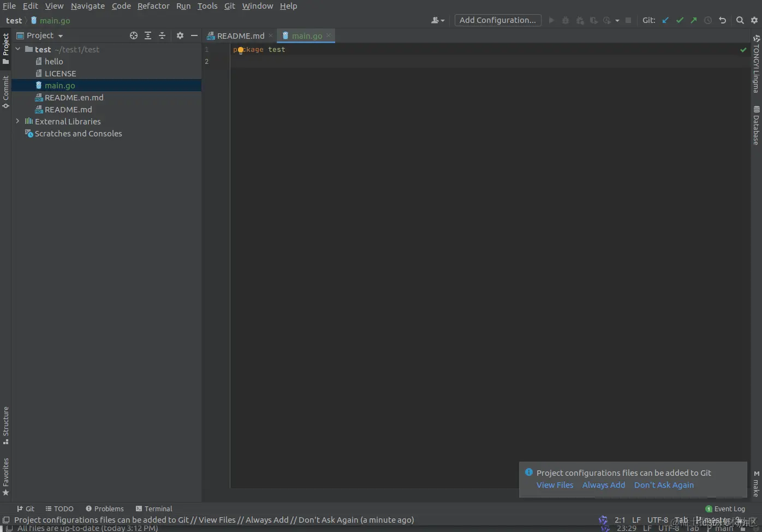Screen dimensions: 762x532
Task: Open the Navigate menu
Action: pos(88,6)
